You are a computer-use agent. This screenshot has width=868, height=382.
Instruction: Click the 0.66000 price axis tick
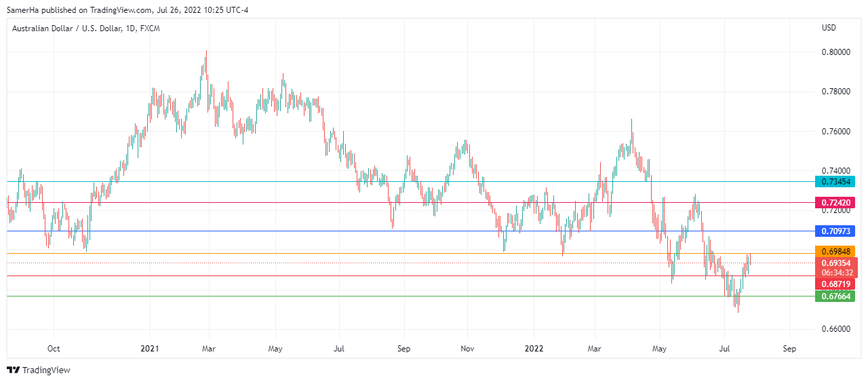pos(835,329)
